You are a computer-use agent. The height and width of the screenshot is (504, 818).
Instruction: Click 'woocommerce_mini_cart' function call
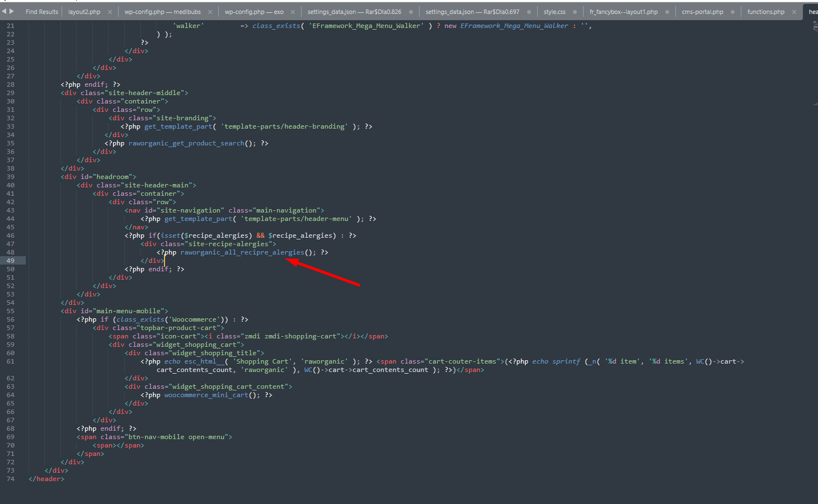point(206,395)
